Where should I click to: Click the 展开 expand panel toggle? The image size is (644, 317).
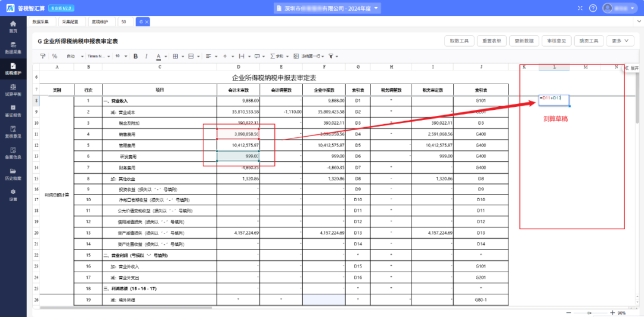tap(631, 68)
